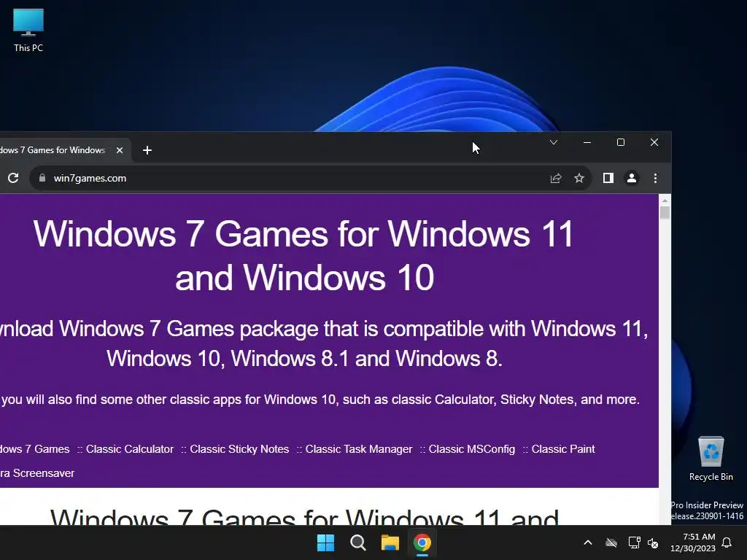Screen dimensions: 747x560
Task: Share this page via the share icon
Action: (x=555, y=178)
